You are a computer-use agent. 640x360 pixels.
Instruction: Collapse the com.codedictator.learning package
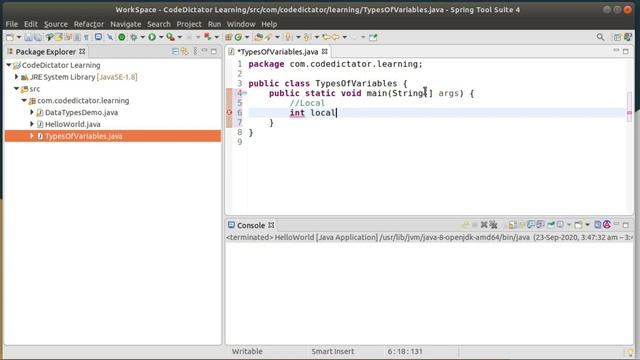pos(24,100)
